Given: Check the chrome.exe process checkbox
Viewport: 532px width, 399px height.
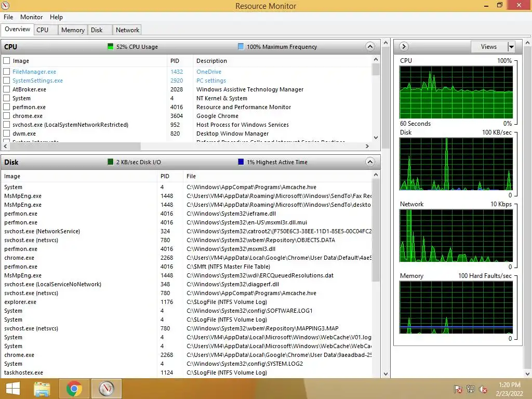Looking at the screenshot, I should [x=6, y=116].
